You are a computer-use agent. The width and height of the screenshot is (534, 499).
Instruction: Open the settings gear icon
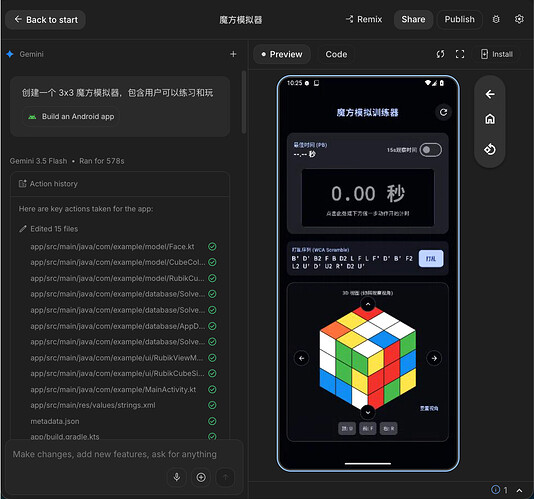pyautogui.click(x=519, y=19)
